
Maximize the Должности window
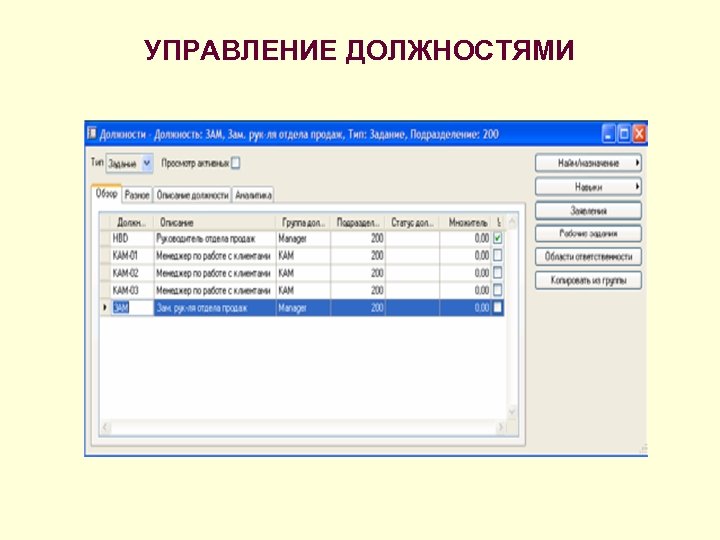click(x=624, y=134)
